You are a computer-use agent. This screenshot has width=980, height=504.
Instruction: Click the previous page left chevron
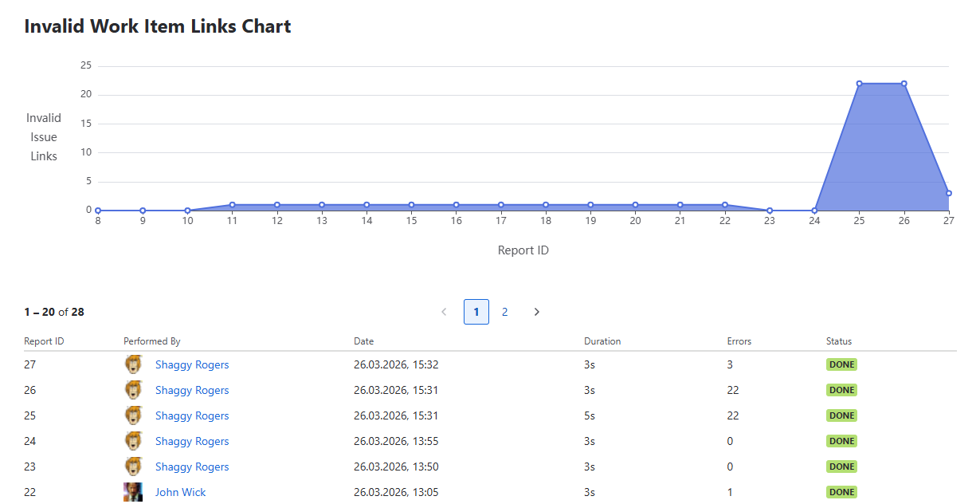coord(444,312)
